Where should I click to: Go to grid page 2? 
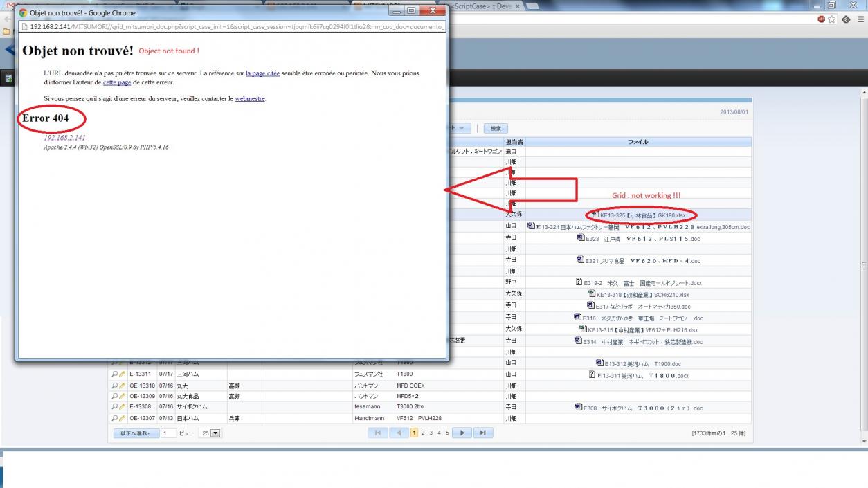point(422,433)
